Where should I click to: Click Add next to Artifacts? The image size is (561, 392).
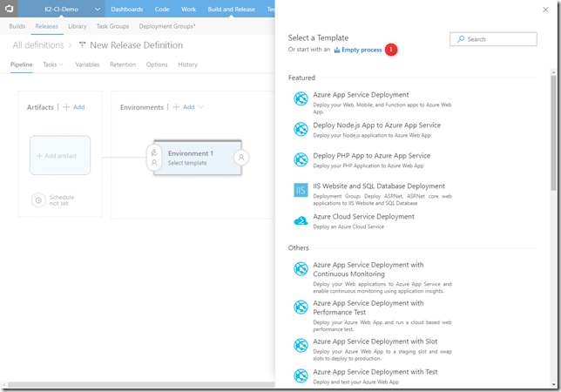pyautogui.click(x=74, y=107)
